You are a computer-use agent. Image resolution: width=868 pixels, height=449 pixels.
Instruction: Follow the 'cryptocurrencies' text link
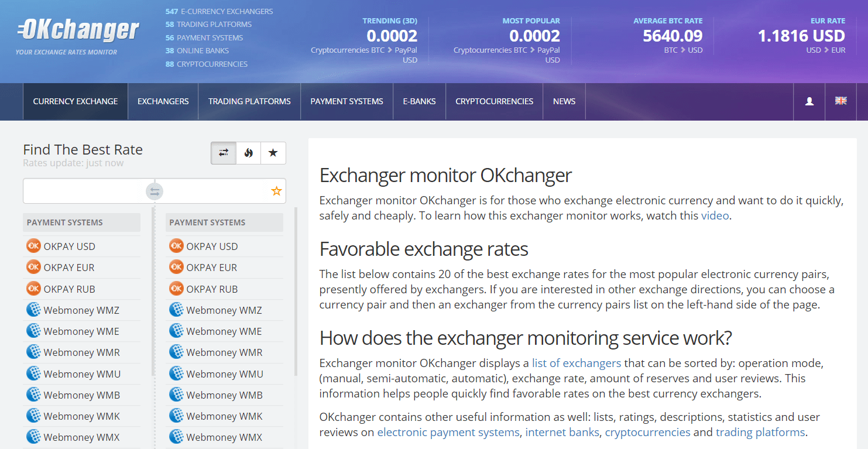[647, 432]
